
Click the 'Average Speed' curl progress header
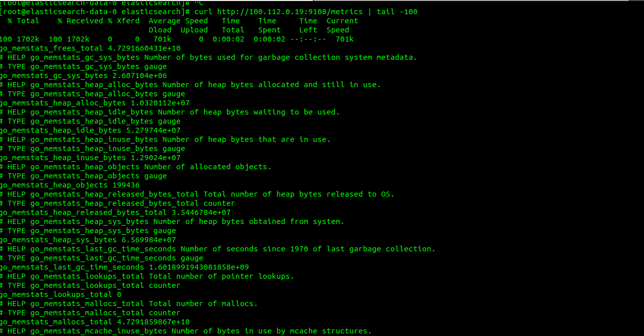click(178, 21)
